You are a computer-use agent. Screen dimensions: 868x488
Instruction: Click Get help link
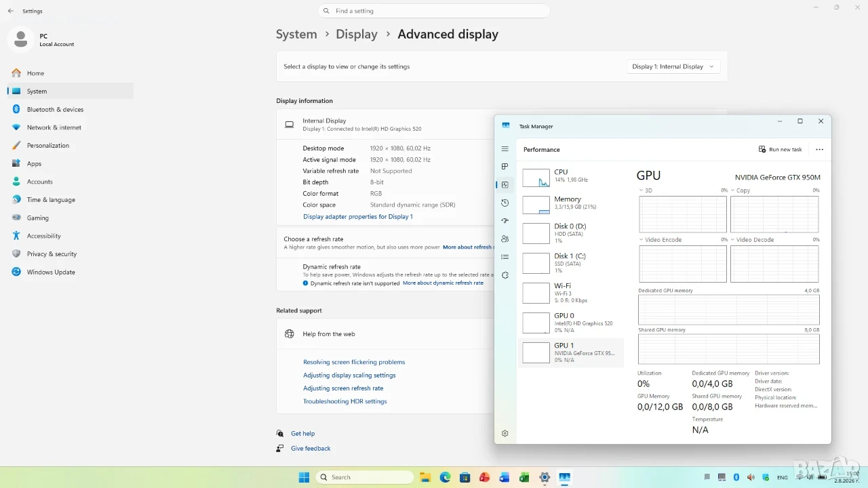coord(302,434)
